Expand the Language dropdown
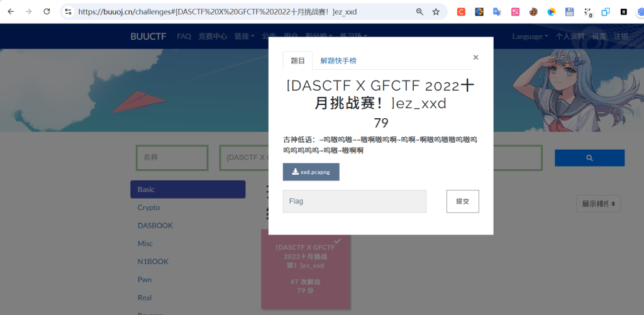644x315 pixels. (x=530, y=36)
